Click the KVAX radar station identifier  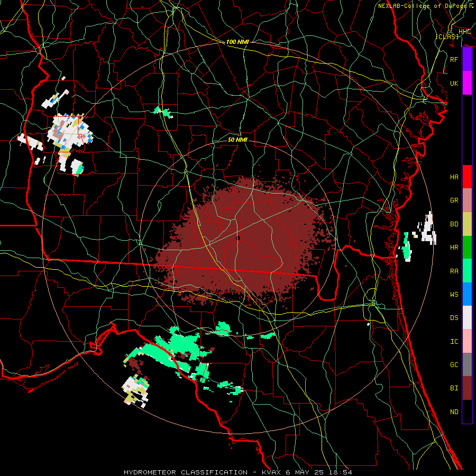click(x=271, y=472)
